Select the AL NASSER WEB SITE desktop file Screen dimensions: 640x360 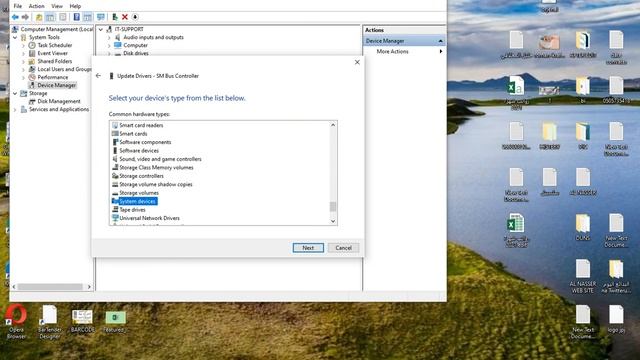pyautogui.click(x=582, y=276)
